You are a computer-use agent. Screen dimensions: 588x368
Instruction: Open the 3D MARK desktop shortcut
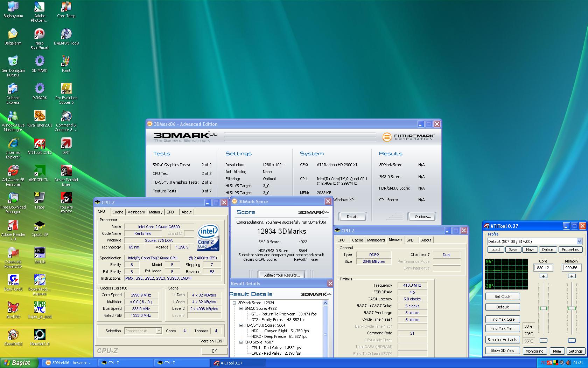click(x=40, y=64)
